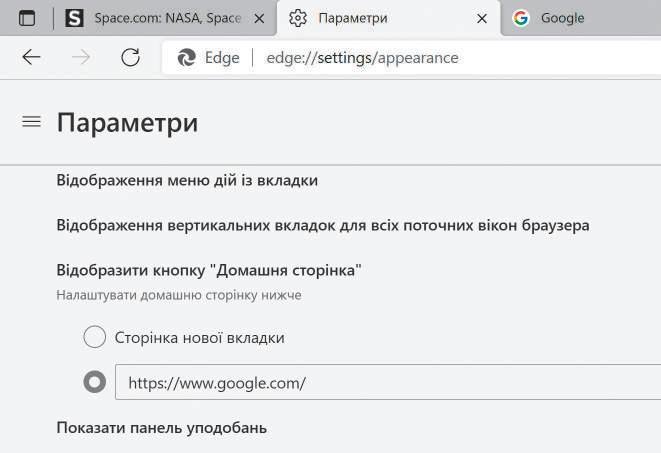The image size is (661, 453).
Task: Click the Google tab favicon
Action: click(521, 18)
